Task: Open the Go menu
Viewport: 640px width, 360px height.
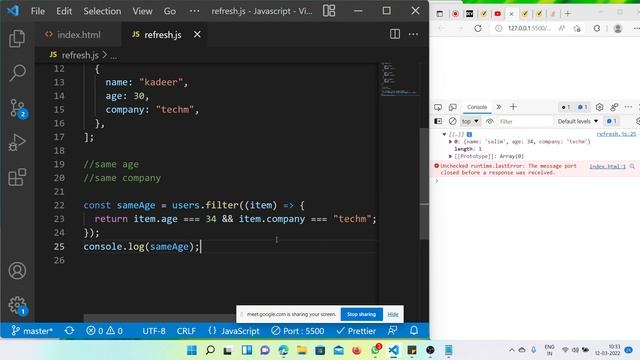Action: point(170,11)
